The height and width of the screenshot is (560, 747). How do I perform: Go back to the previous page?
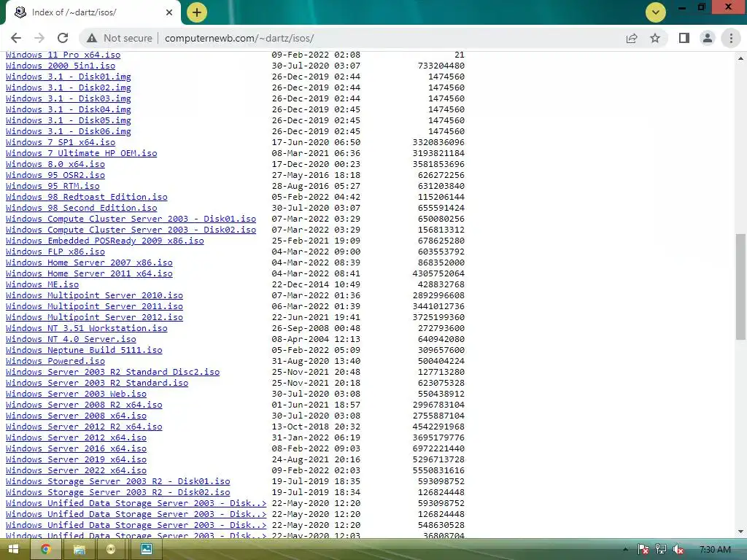pyautogui.click(x=16, y=38)
